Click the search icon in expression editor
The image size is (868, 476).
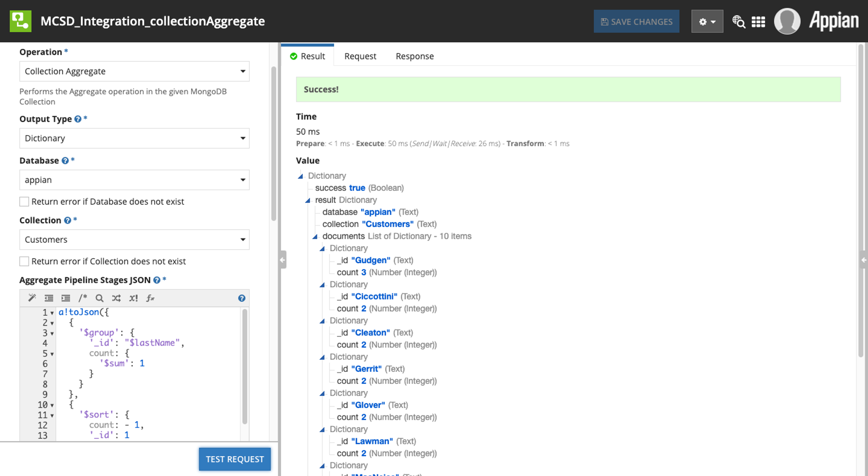pos(99,298)
